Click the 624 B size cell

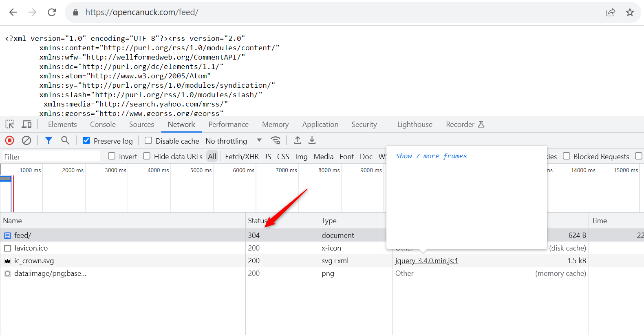[577, 235]
